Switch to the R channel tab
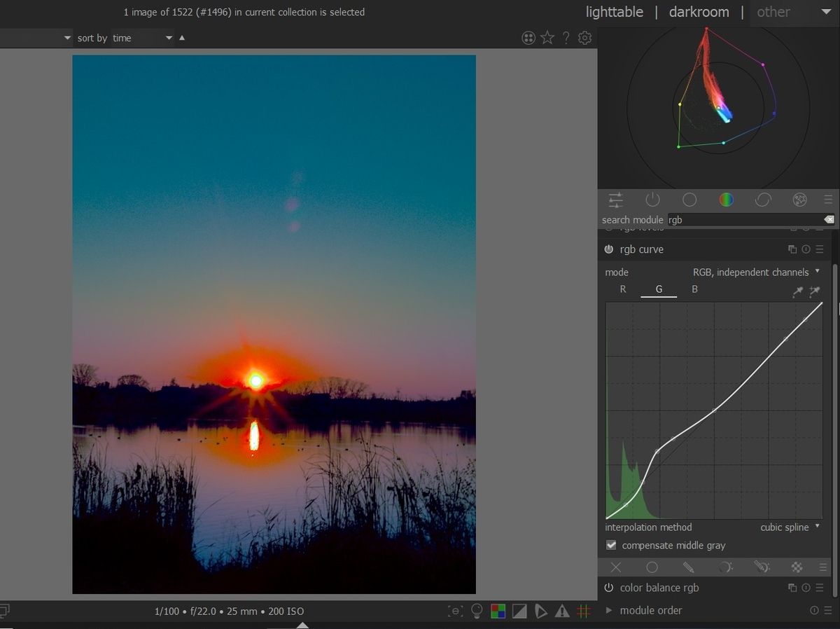840x629 pixels. [622, 289]
